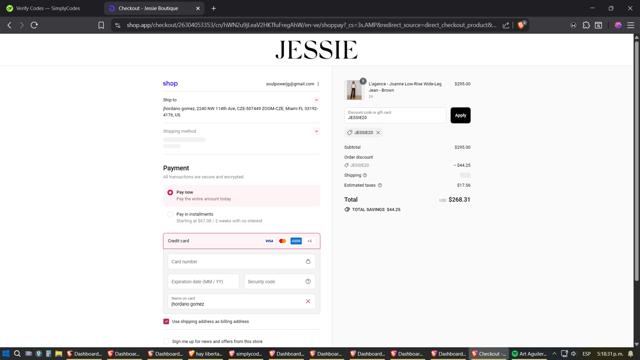The width and height of the screenshot is (640, 360).
Task: Remove the JESSIE20 discount tag
Action: tap(378, 133)
